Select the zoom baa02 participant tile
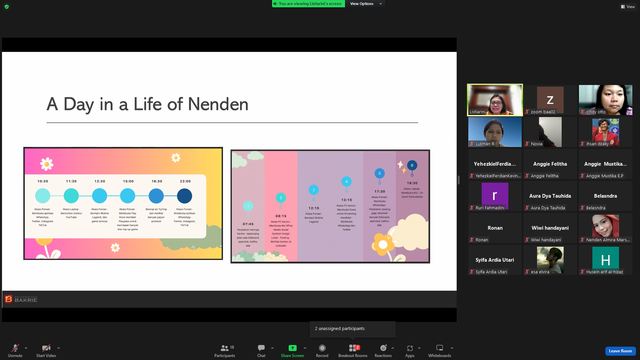640x360 pixels. pos(550,100)
